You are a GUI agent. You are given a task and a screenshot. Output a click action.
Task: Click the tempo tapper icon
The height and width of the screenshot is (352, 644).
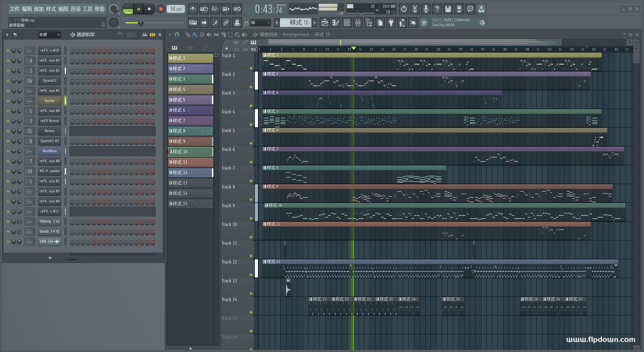[x=402, y=23]
